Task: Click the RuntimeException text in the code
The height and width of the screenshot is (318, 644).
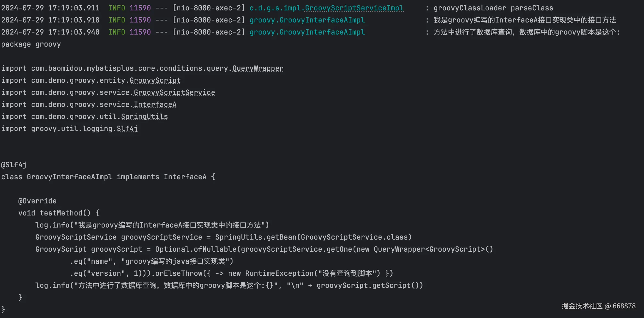Action: coord(279,274)
